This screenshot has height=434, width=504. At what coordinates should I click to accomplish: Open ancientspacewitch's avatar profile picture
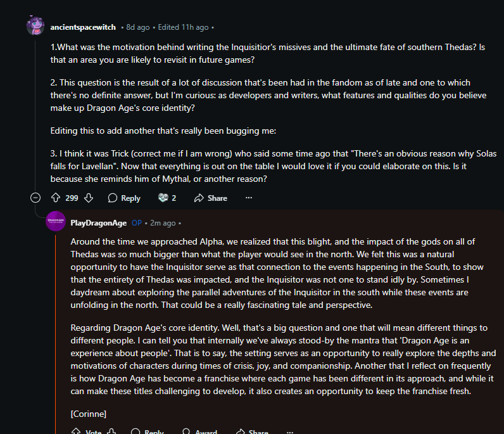(35, 27)
